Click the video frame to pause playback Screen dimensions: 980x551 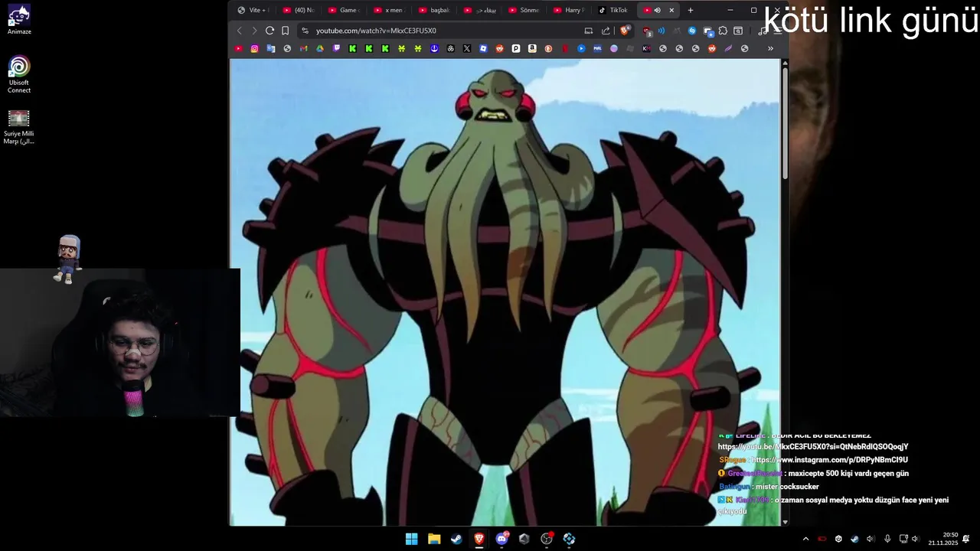[505, 292]
